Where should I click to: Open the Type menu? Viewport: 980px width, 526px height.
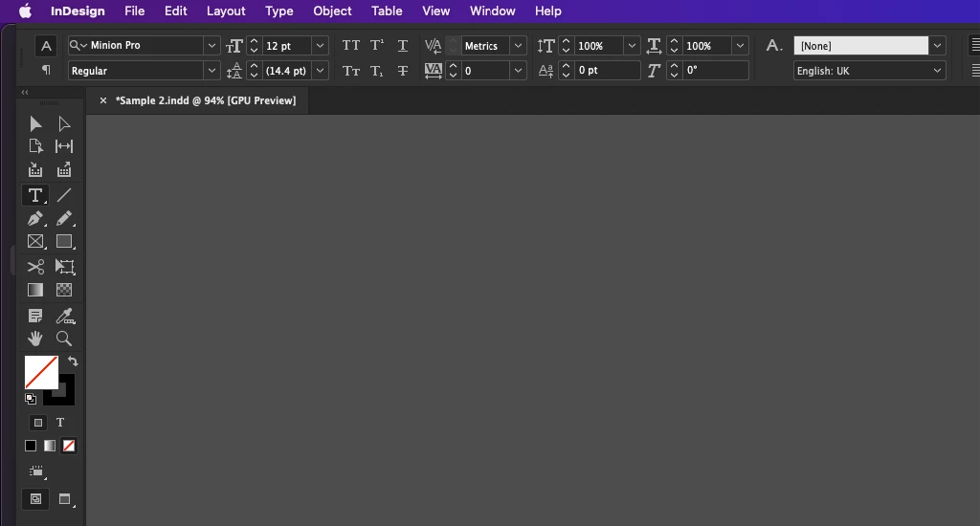(278, 11)
